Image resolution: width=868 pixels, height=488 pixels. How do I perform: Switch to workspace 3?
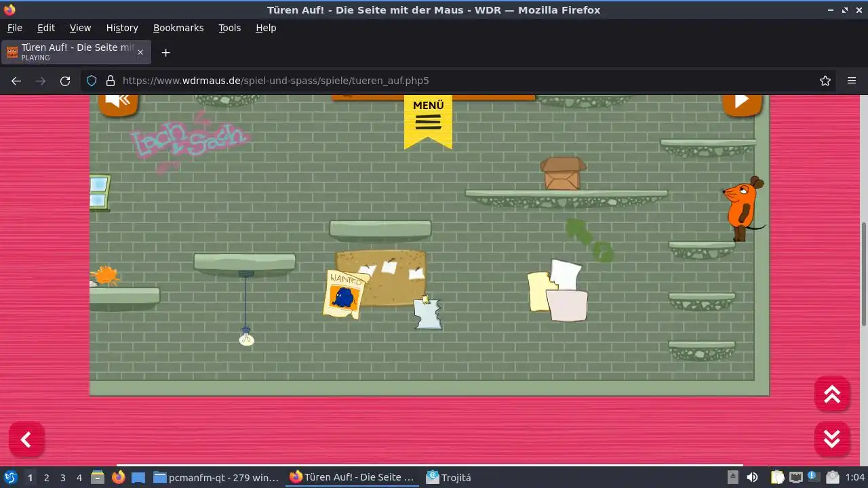click(x=62, y=478)
